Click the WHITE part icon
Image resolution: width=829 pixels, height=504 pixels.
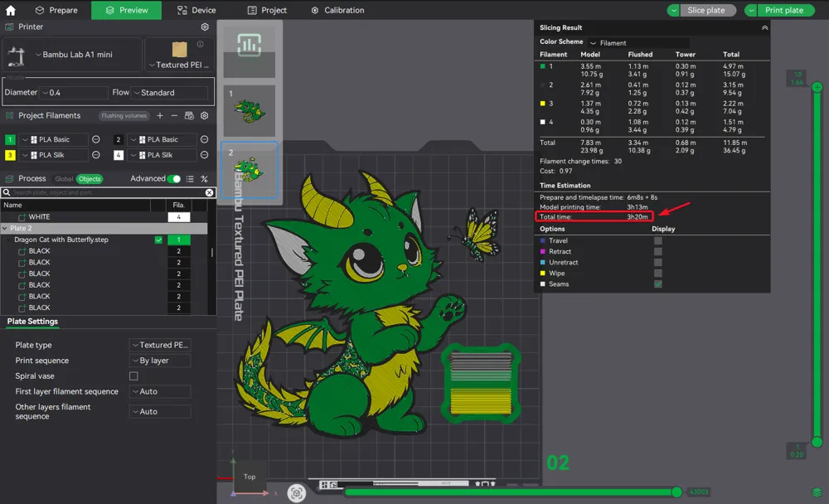tap(22, 217)
